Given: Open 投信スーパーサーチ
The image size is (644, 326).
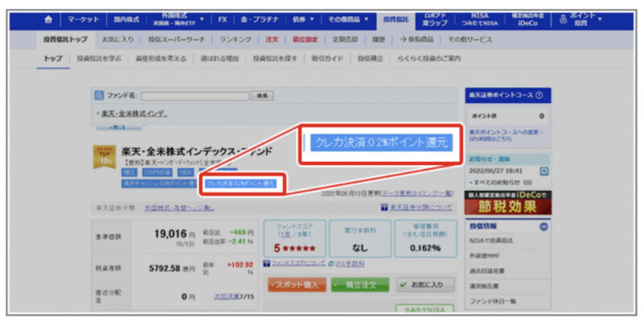Looking at the screenshot, I should (x=176, y=39).
